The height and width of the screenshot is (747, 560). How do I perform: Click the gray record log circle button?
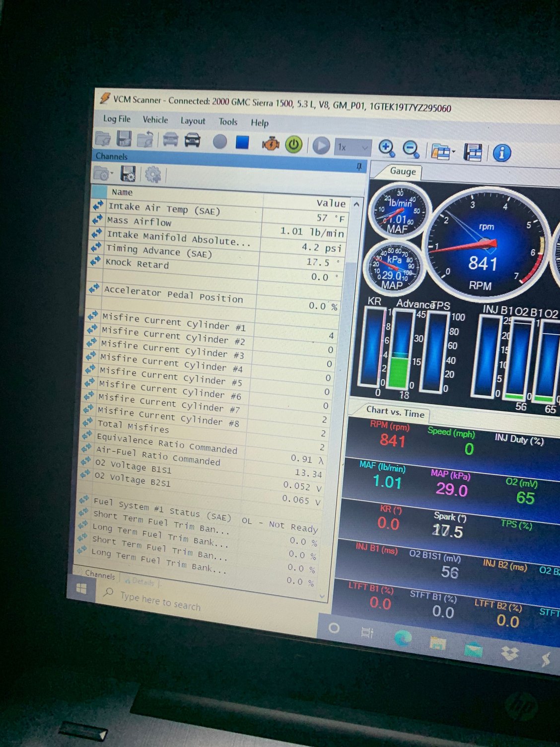219,142
